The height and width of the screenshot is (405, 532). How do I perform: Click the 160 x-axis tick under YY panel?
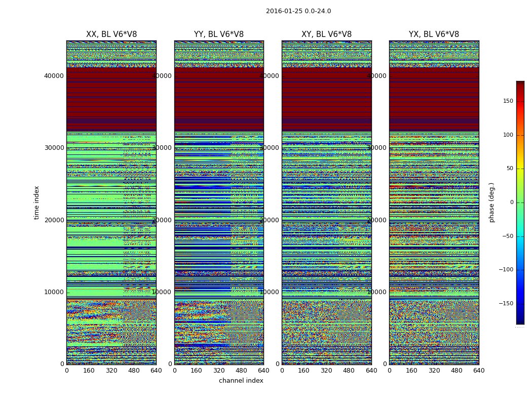point(197,371)
